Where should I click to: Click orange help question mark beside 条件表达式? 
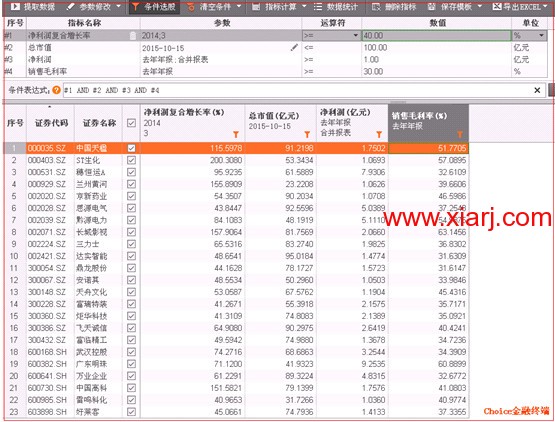click(x=56, y=90)
